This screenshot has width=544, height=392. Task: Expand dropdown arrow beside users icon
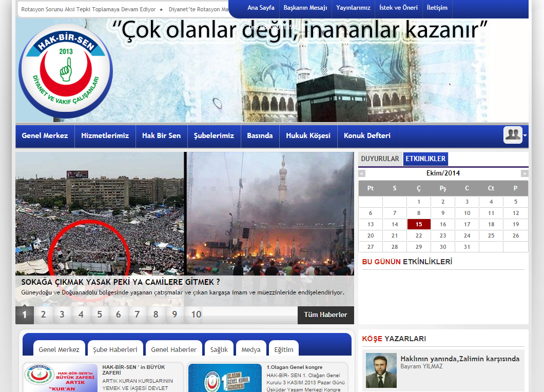point(525,135)
